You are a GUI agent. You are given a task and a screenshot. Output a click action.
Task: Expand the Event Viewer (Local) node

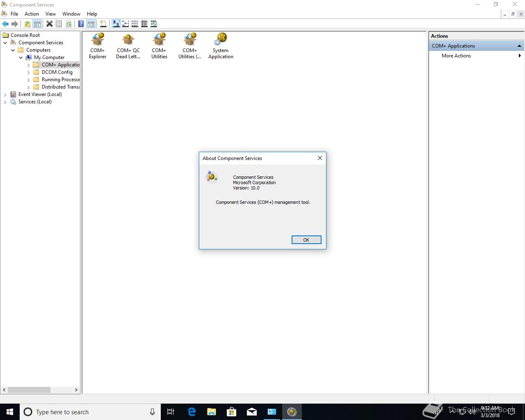[5, 94]
